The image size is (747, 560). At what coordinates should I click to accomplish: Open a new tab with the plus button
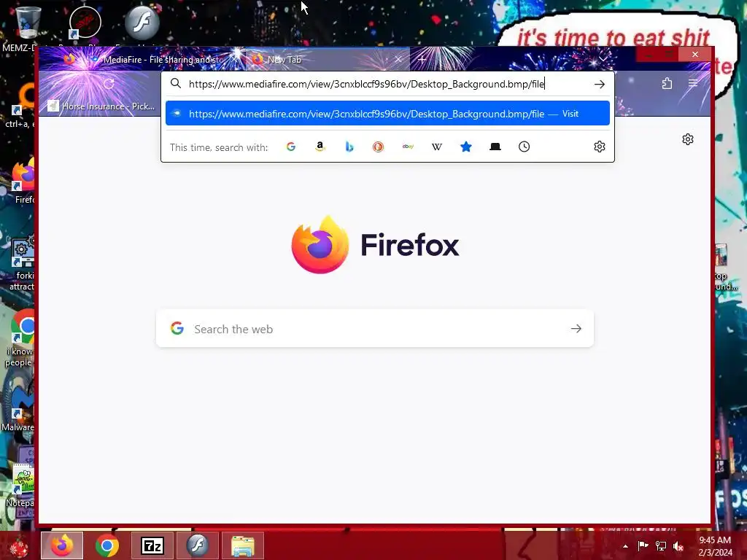[422, 60]
